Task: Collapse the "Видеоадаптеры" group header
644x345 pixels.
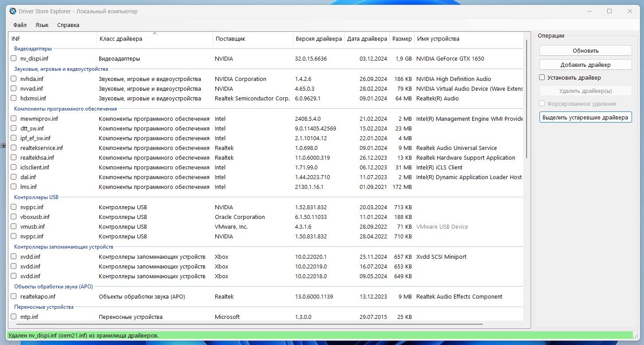Action: (33, 49)
